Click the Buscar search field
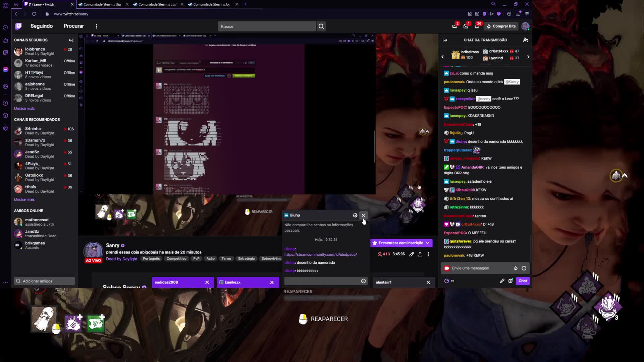644x362 pixels. pos(267,26)
